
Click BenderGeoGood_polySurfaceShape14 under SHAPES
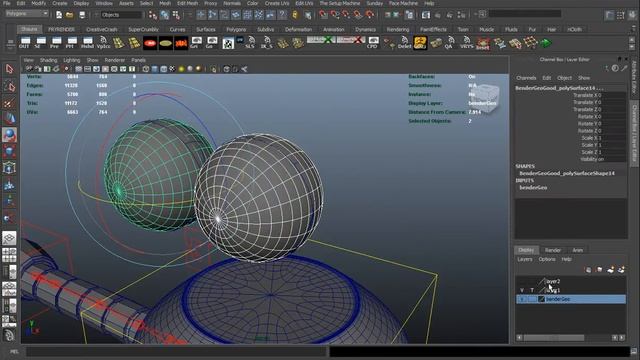point(567,173)
